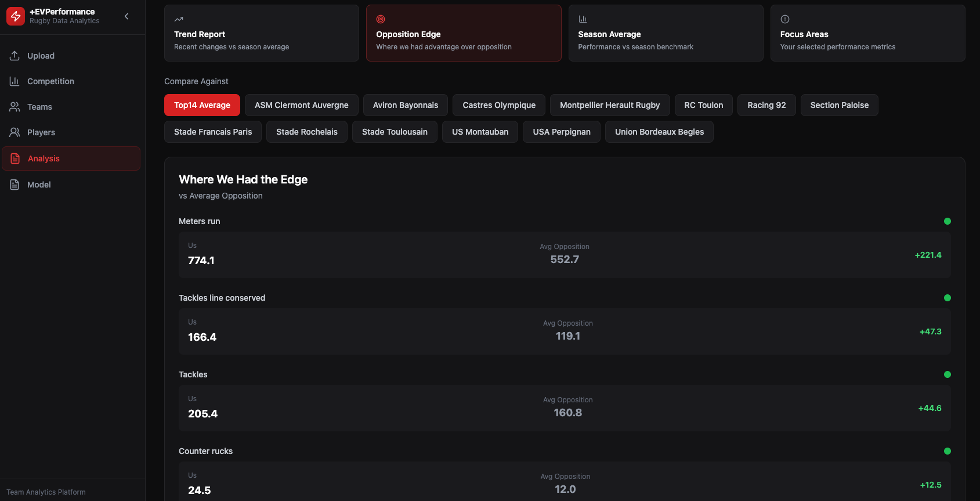Viewport: 980px width, 501px height.
Task: Choose Section Paloise
Action: point(840,105)
